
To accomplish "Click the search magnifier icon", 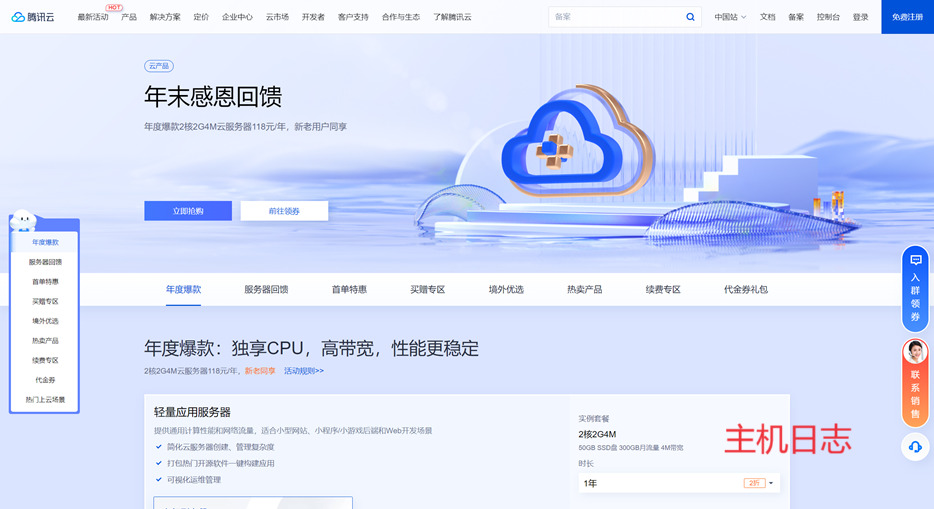I will point(690,17).
